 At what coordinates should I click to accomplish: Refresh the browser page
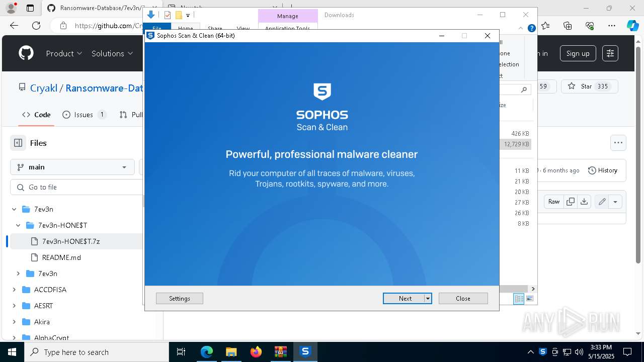click(36, 26)
